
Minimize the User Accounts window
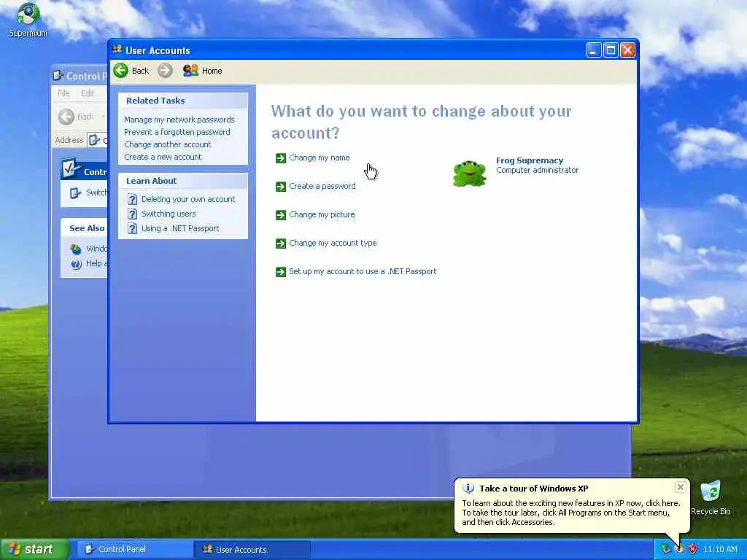point(594,50)
